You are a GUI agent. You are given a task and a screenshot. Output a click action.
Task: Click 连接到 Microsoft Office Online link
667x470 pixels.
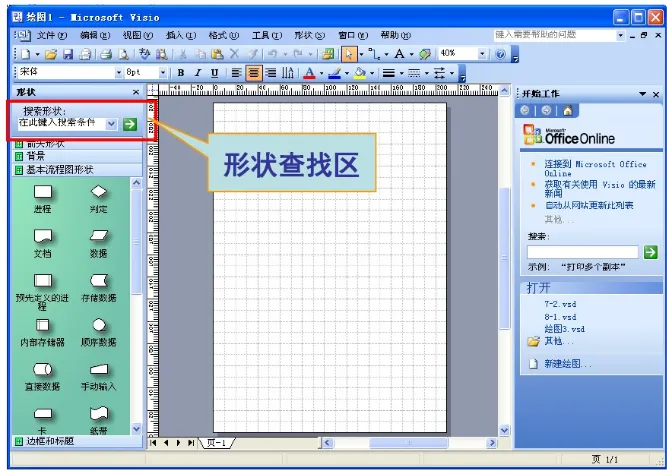tap(595, 168)
